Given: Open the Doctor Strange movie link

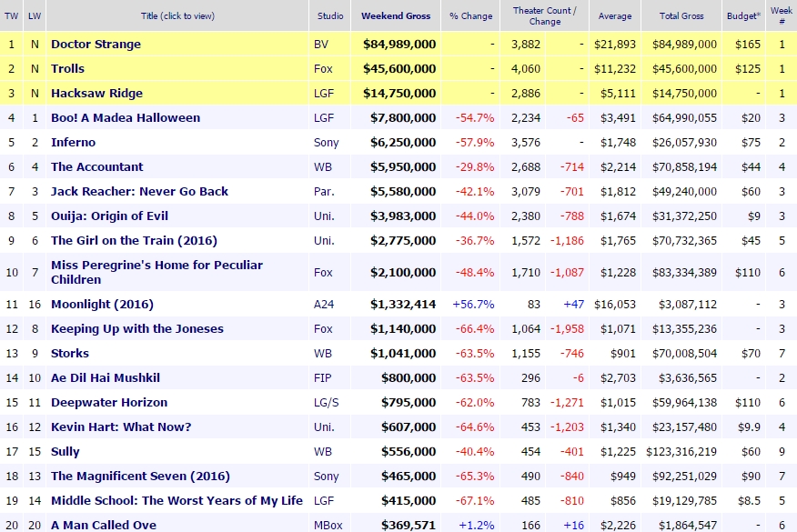Looking at the screenshot, I should pyautogui.click(x=96, y=45).
